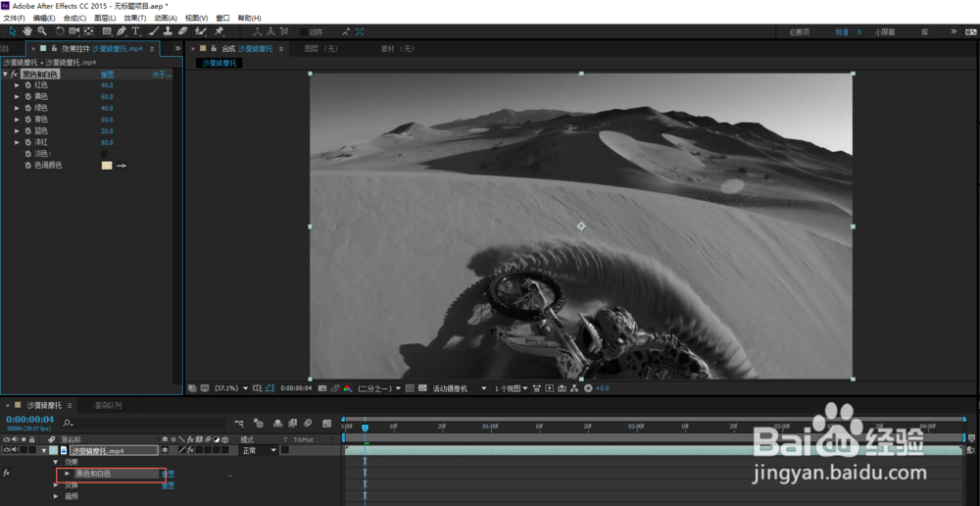Select the Brush tool

[x=154, y=31]
